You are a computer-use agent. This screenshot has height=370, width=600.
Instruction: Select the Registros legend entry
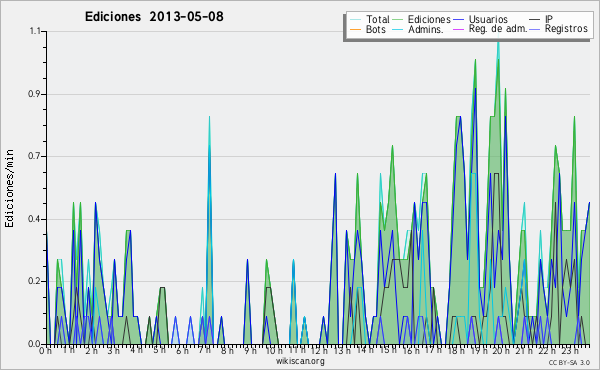click(x=559, y=29)
